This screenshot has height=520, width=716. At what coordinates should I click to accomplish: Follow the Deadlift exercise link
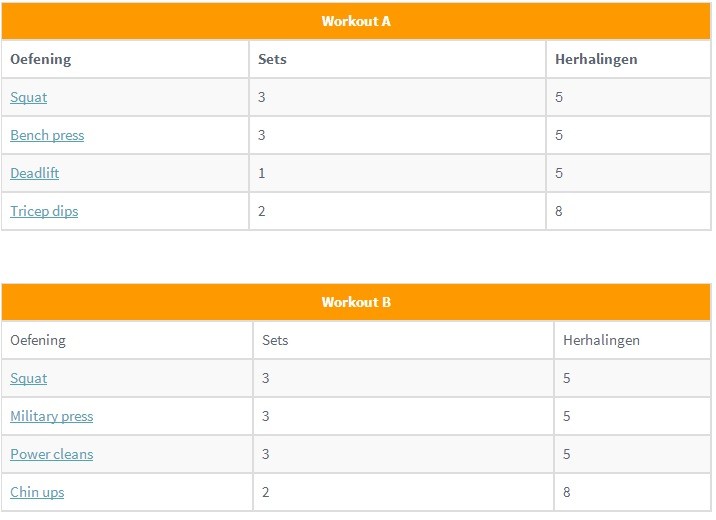pyautogui.click(x=34, y=174)
